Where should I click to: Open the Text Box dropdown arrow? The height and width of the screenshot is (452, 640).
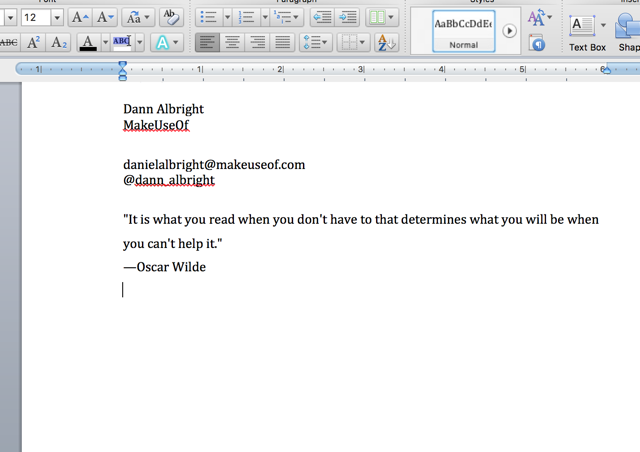pyautogui.click(x=603, y=25)
